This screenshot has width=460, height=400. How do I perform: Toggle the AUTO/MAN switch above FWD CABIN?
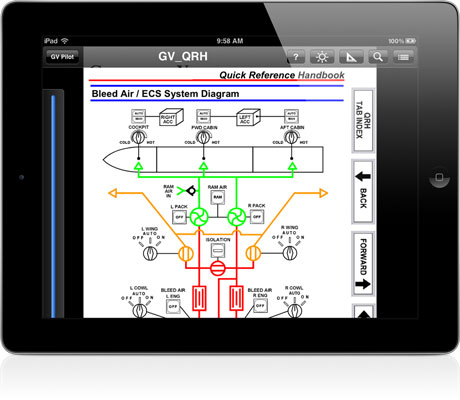[x=203, y=116]
